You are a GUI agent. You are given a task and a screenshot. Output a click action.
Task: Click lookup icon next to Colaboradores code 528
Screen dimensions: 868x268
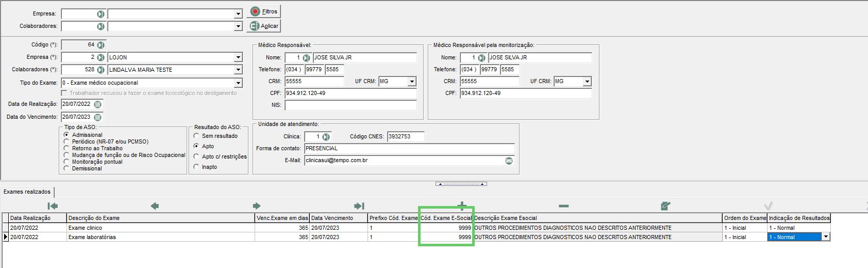pyautogui.click(x=101, y=70)
